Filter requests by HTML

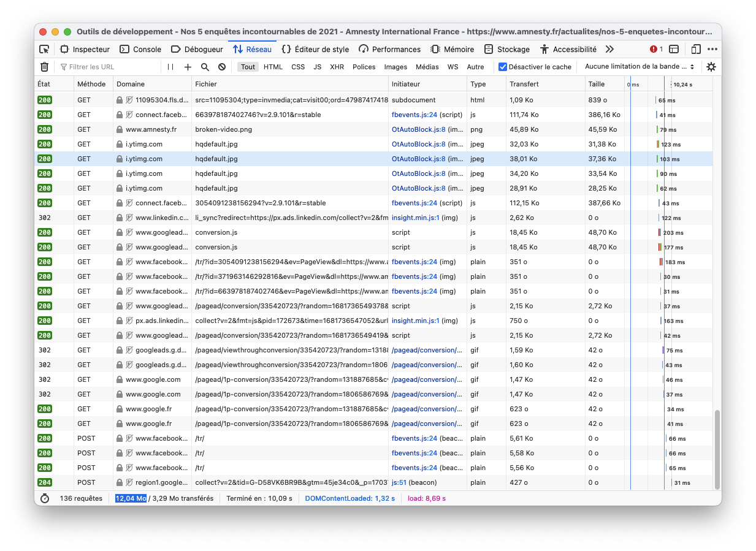coord(273,67)
